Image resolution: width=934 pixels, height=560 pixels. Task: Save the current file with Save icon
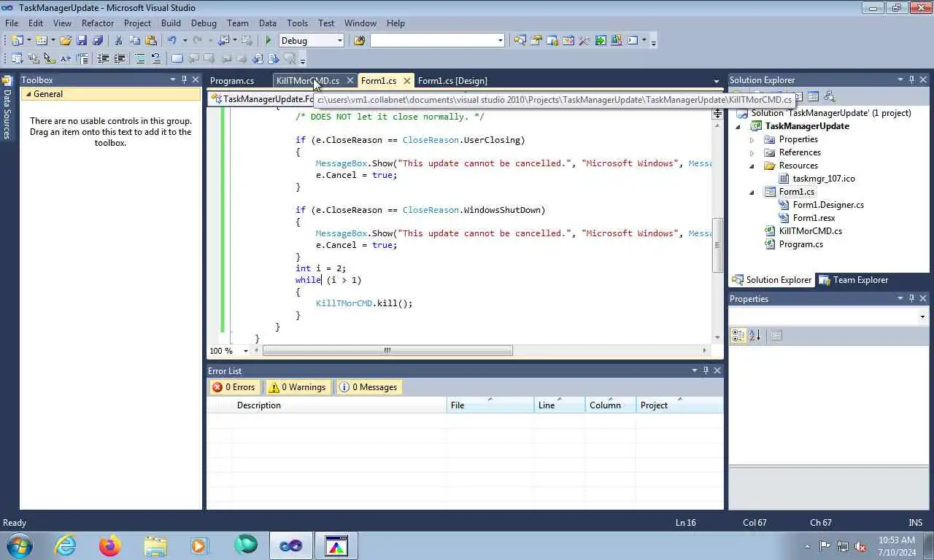coord(82,41)
